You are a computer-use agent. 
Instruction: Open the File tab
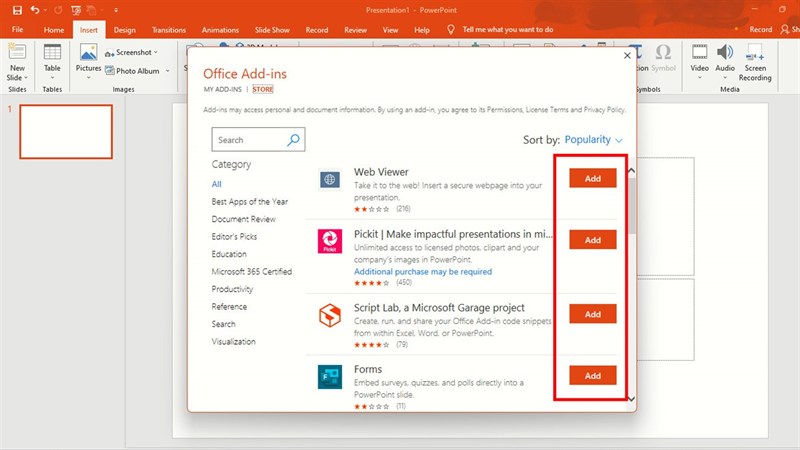[x=17, y=30]
